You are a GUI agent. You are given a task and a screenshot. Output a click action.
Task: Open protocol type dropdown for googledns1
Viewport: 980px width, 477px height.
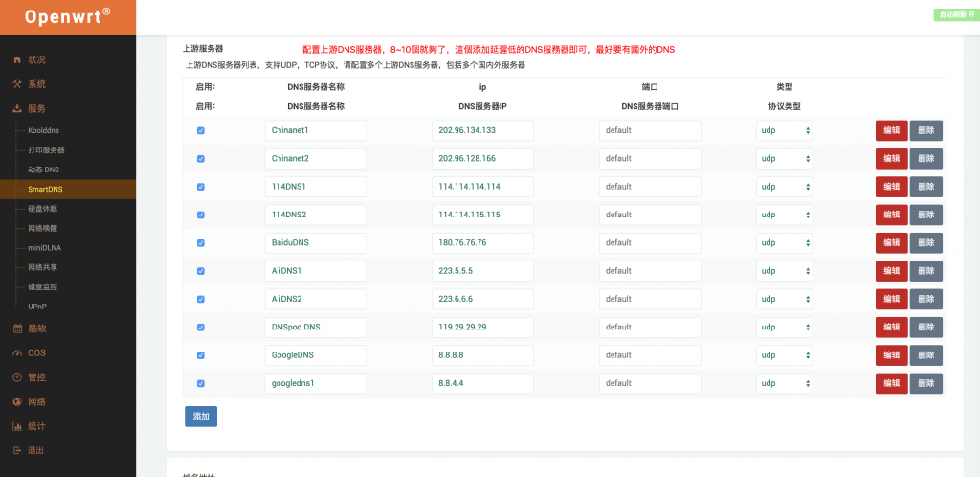click(785, 383)
